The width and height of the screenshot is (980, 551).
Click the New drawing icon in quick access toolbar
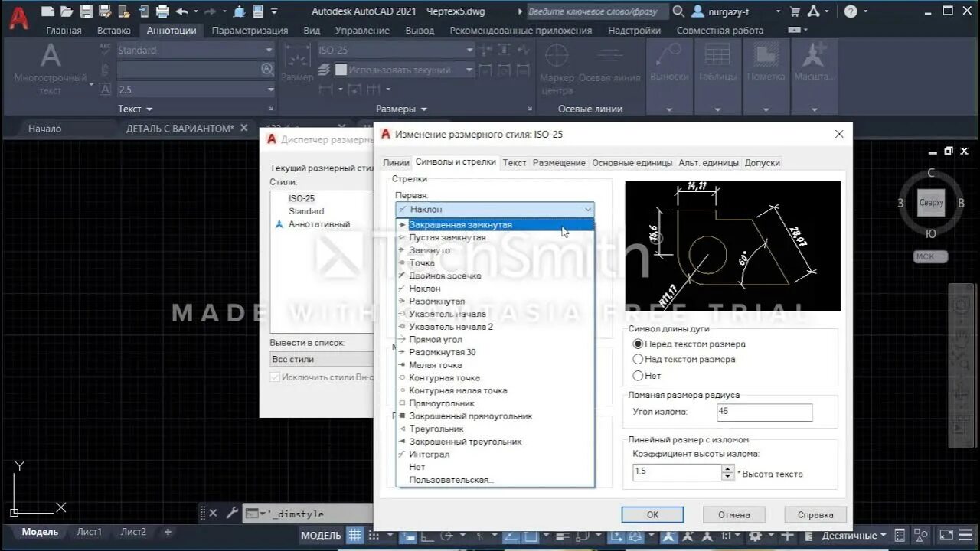pos(48,11)
